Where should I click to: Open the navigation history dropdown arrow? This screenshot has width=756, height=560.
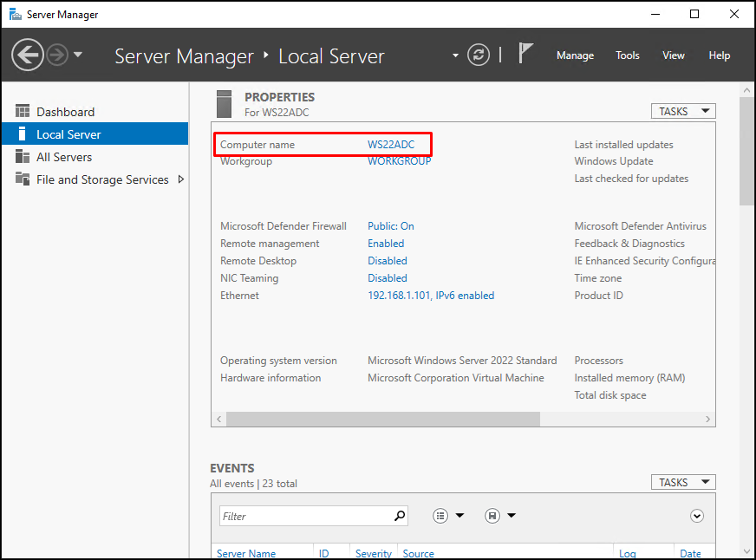[78, 55]
